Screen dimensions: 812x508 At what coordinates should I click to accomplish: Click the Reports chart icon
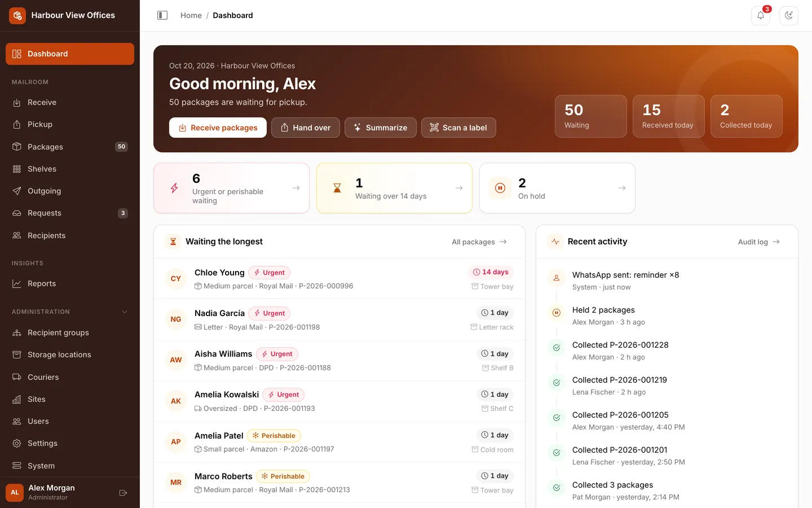(x=17, y=283)
